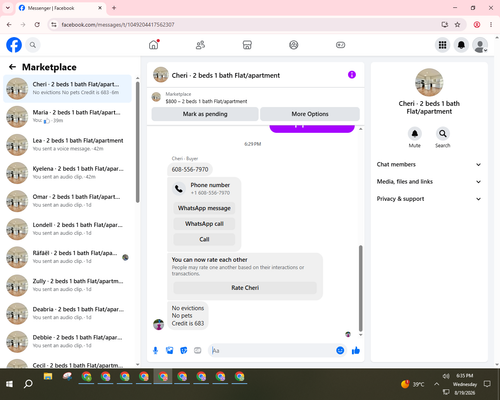Click the Messenger | Facebook browser tab
500x400 pixels.
(61, 8)
